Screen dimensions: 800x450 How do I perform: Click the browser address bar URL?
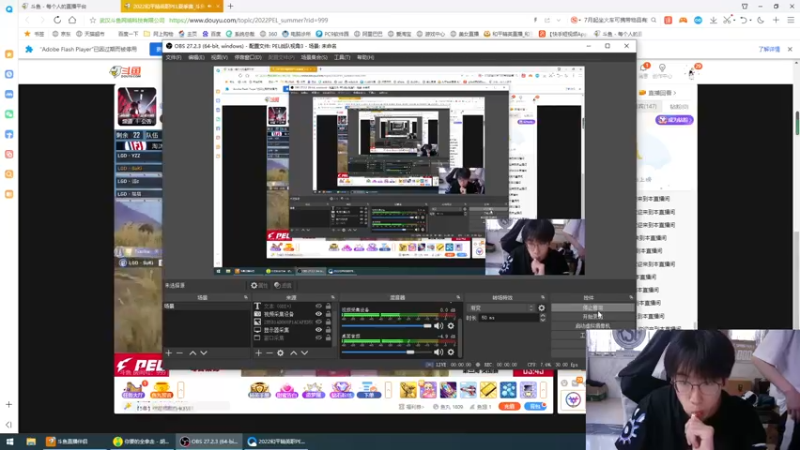click(x=248, y=20)
